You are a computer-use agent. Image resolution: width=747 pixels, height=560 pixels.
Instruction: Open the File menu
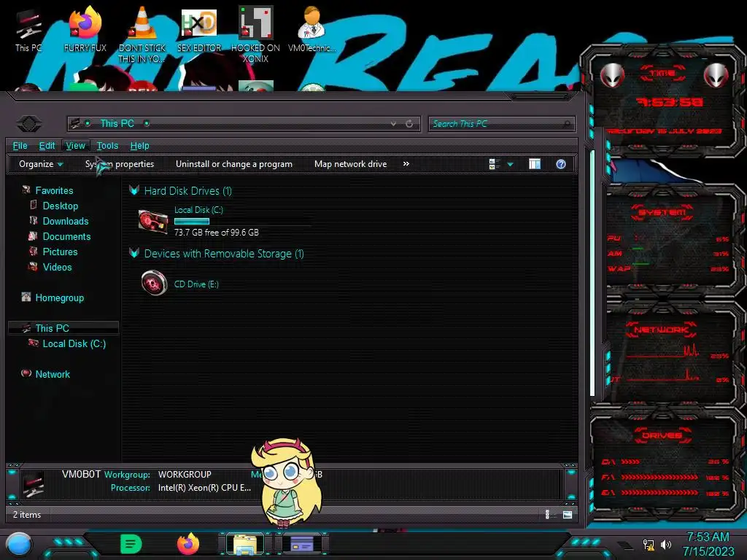point(20,146)
